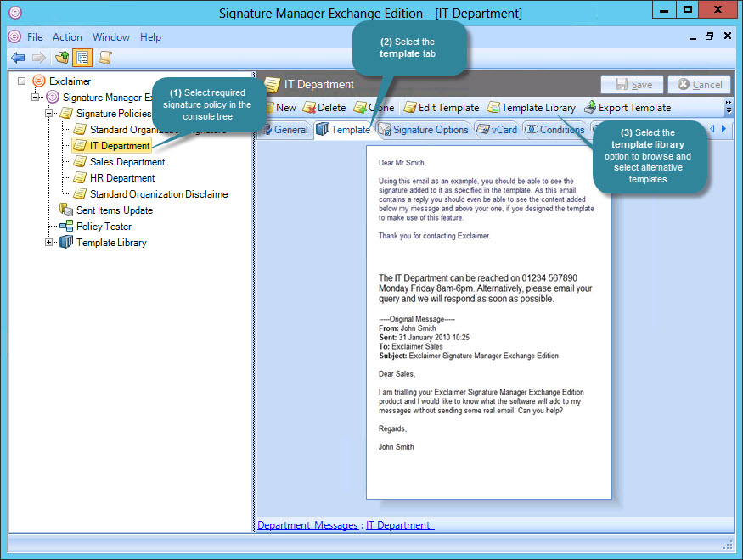Viewport: 743px width, 560px height.
Task: Click the Up one level folder icon
Action: pos(62,58)
